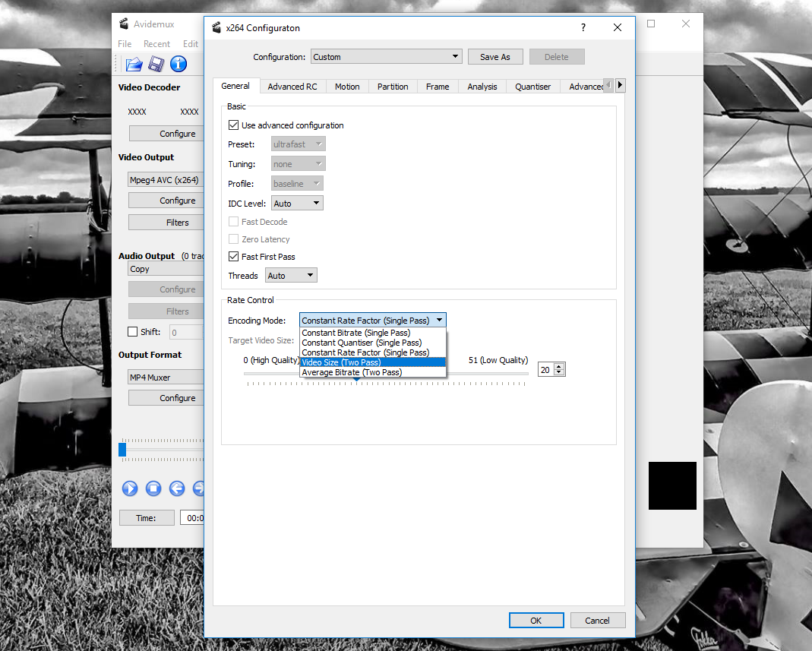Open the audio output Copy dropdown
This screenshot has width=812, height=651.
166,270
